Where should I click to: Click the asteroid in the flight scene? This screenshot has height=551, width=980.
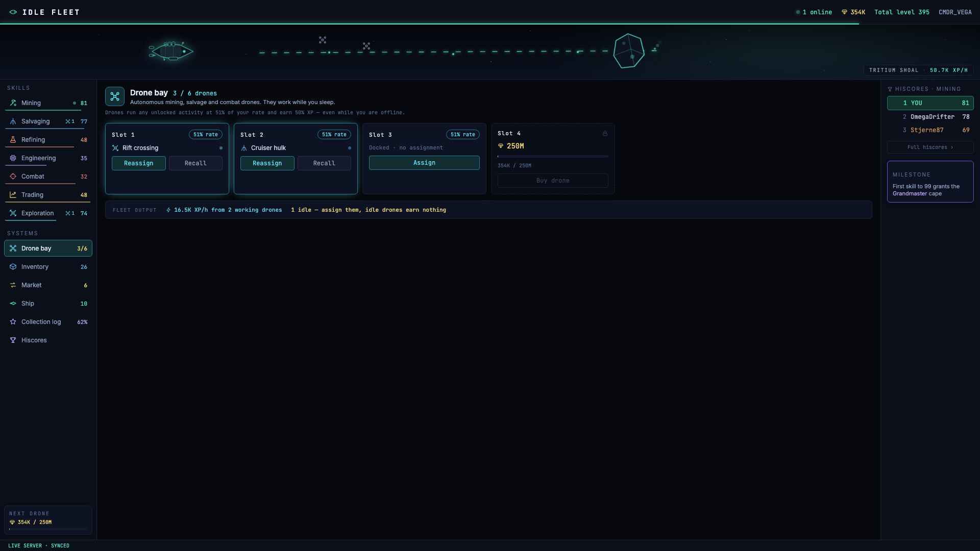tap(629, 51)
